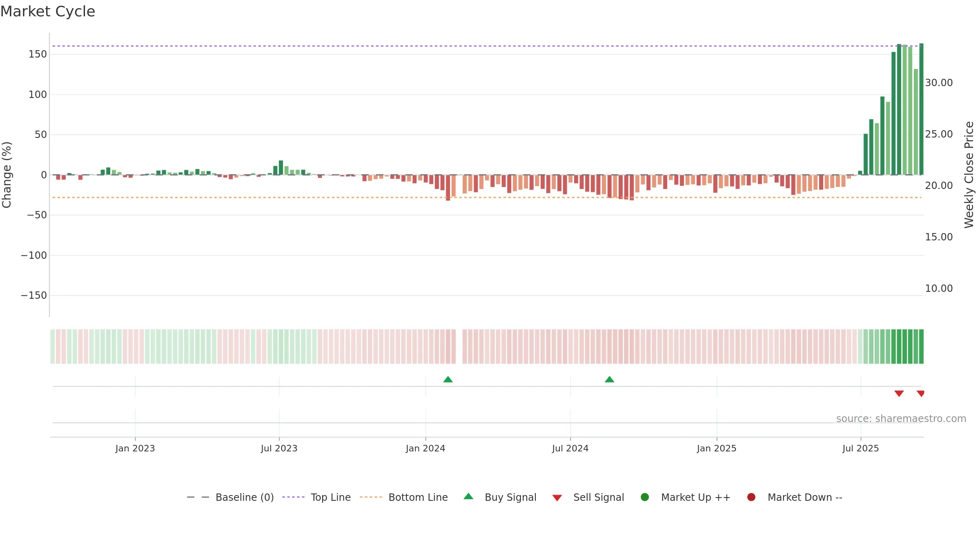Click the Sell Signal legend triangle icon
This screenshot has height=551, width=980.
pos(557,498)
